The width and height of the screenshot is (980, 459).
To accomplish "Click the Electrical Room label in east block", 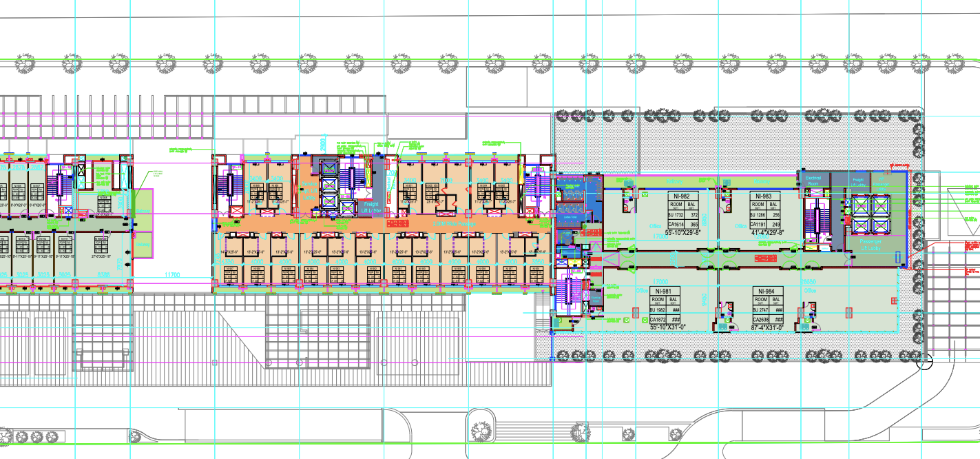I will [813, 181].
